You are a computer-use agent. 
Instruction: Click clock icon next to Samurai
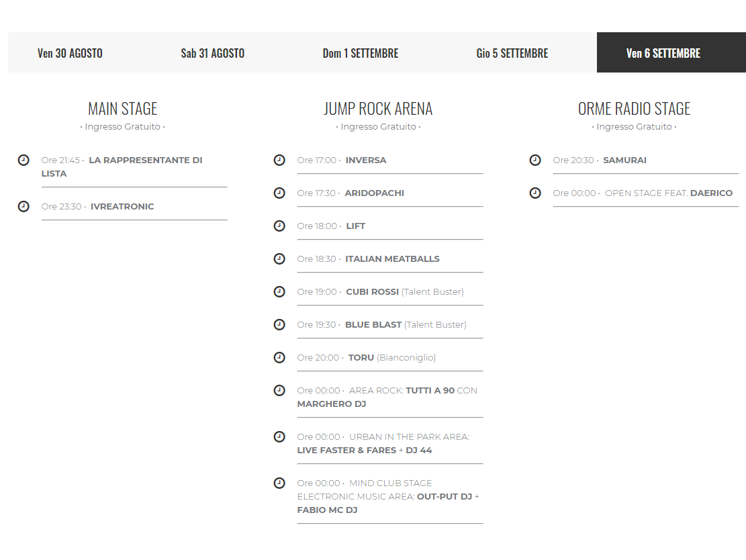[535, 160]
